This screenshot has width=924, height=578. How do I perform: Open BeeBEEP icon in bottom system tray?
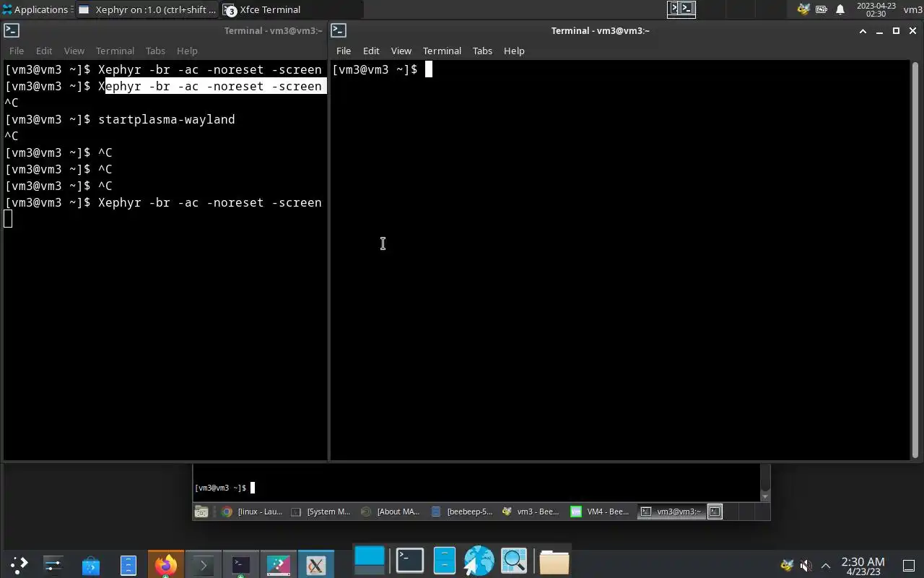click(x=787, y=565)
